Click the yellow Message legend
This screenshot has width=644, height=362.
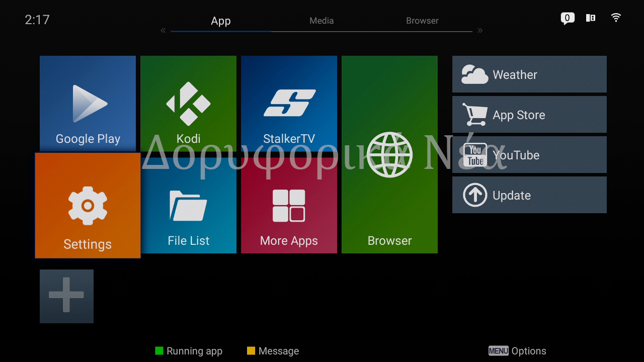pyautogui.click(x=273, y=351)
